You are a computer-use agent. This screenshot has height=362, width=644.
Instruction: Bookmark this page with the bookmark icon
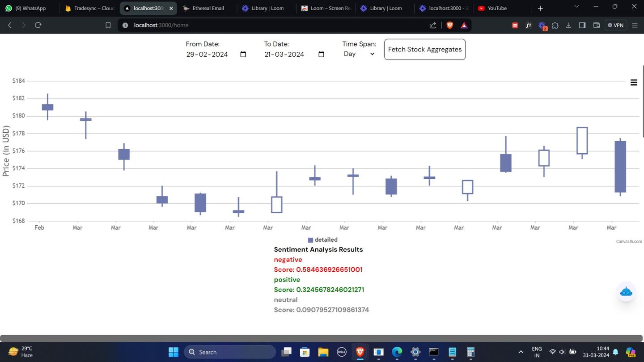[x=108, y=25]
